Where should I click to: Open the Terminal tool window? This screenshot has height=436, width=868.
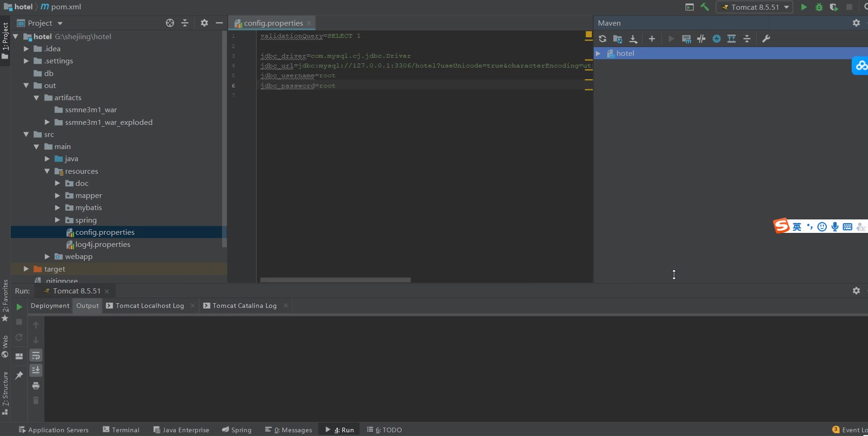pyautogui.click(x=121, y=429)
